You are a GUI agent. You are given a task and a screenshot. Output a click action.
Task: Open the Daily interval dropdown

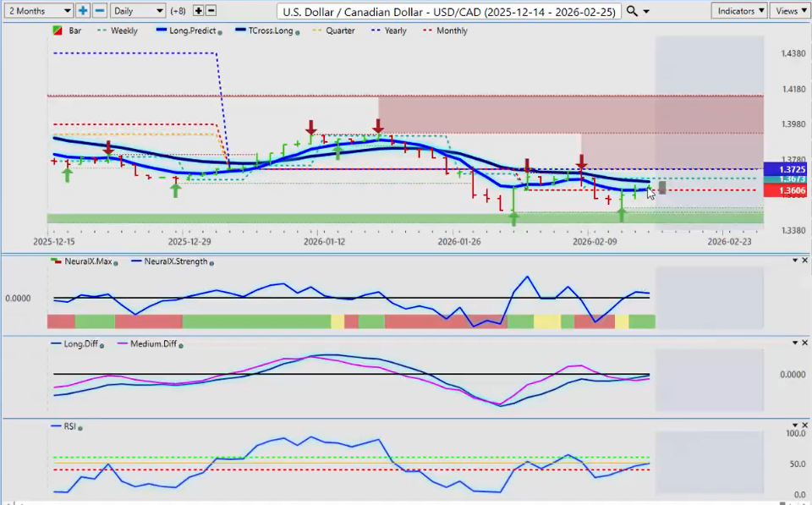pyautogui.click(x=137, y=11)
